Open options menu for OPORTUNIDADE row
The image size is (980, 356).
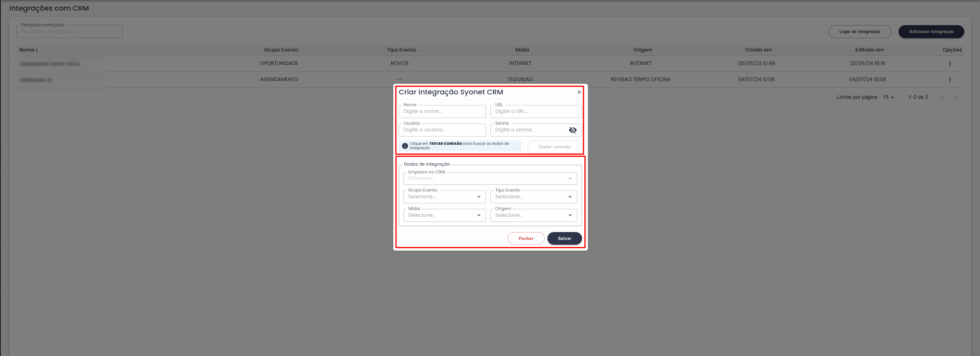(950, 64)
